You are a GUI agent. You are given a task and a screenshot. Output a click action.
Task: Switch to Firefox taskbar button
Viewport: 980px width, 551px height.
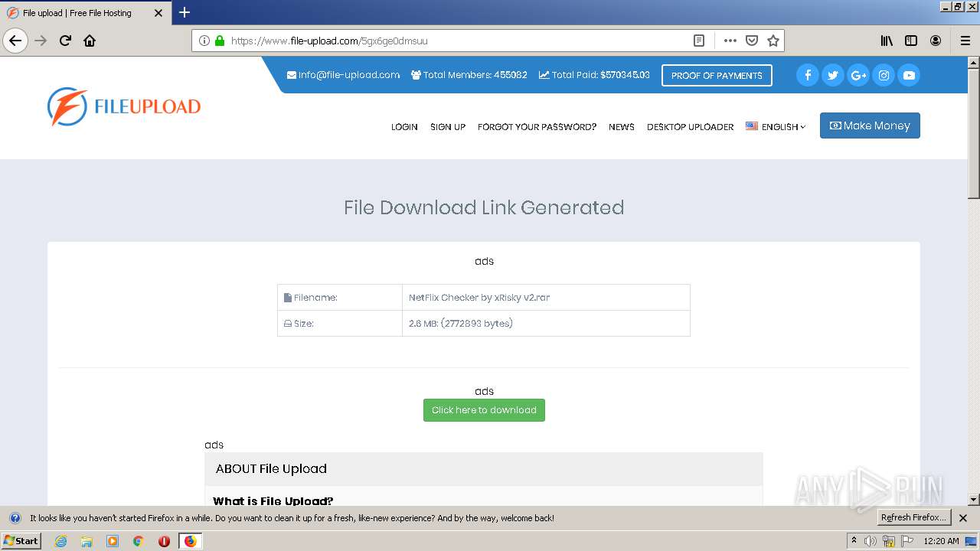point(190,541)
